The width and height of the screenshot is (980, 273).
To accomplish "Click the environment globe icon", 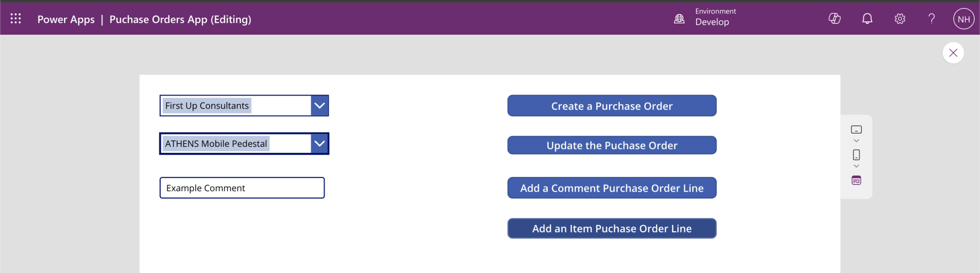I will pos(679,19).
